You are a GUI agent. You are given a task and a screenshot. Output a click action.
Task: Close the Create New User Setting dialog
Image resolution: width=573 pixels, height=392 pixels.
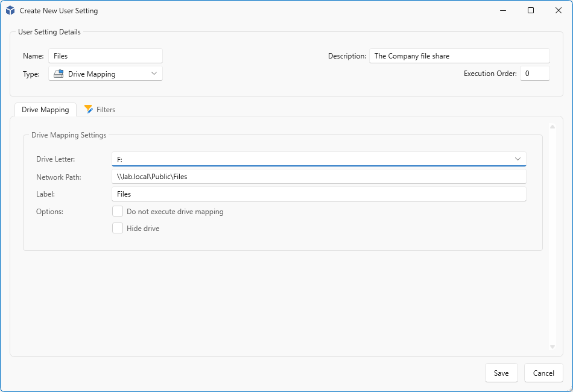[x=559, y=10]
